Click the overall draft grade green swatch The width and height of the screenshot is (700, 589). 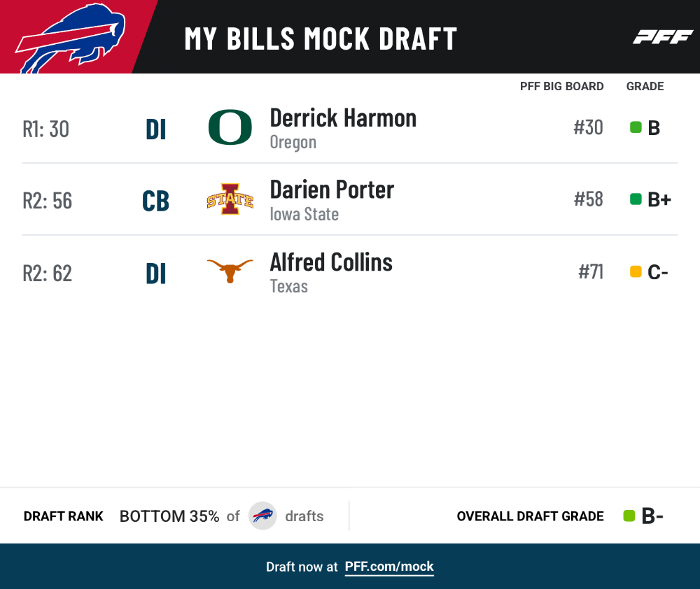[x=629, y=516]
